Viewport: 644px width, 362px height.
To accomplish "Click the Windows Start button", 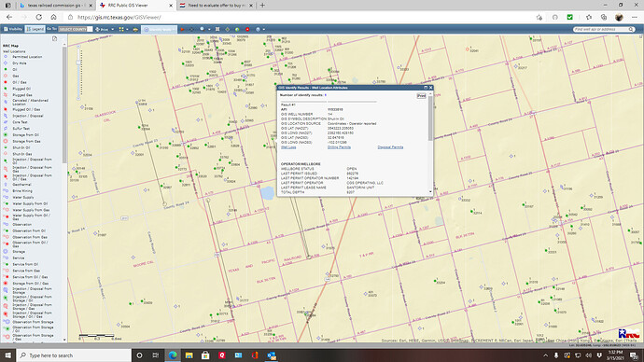I will click(x=7, y=355).
